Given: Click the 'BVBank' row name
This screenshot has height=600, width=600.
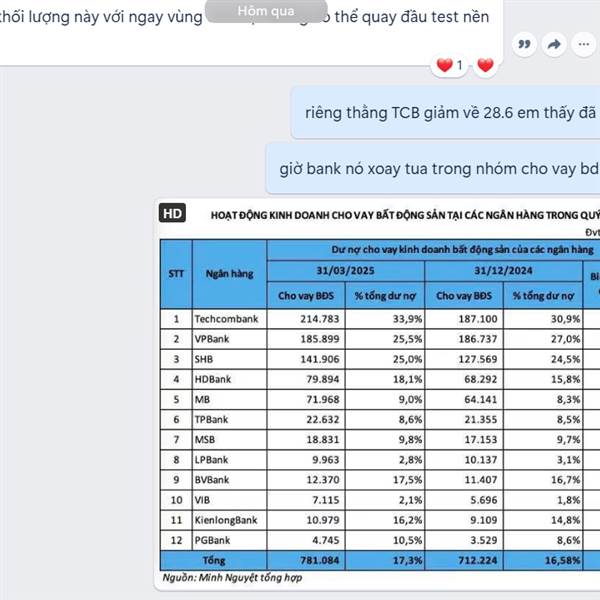Looking at the screenshot, I should (212, 480).
